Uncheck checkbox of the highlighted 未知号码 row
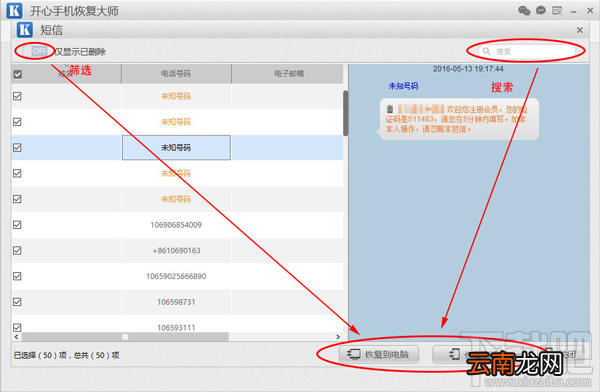 tap(17, 147)
